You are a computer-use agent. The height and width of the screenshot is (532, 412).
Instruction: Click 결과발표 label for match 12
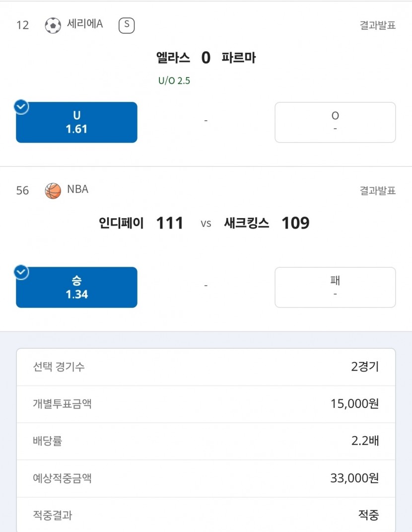377,25
